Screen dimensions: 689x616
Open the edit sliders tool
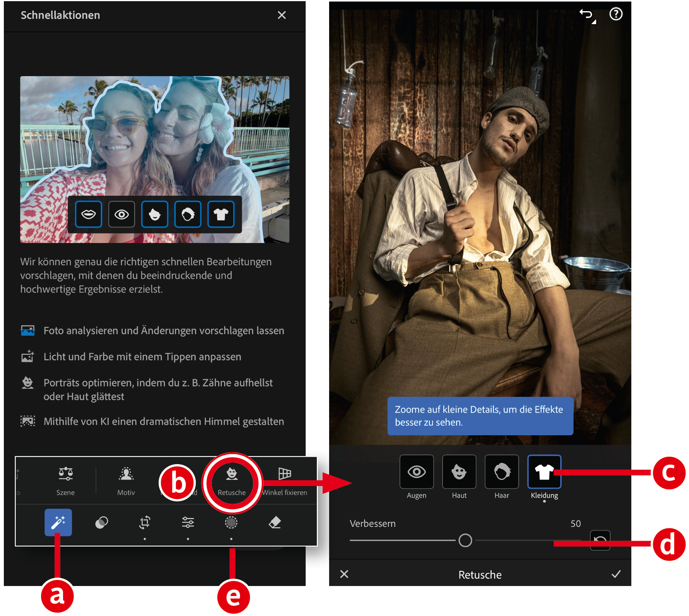point(188,522)
